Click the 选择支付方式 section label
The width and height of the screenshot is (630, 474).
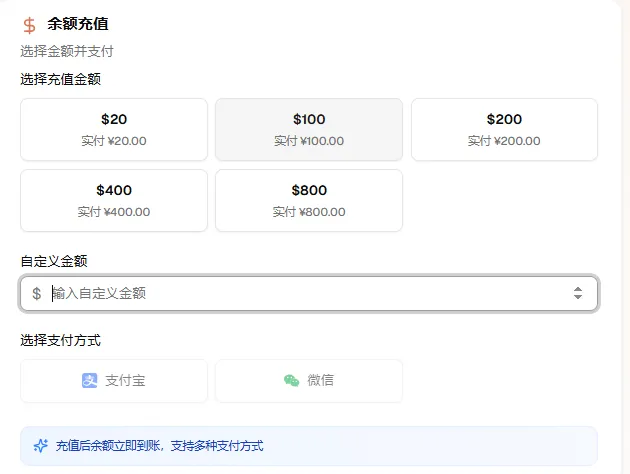click(61, 340)
